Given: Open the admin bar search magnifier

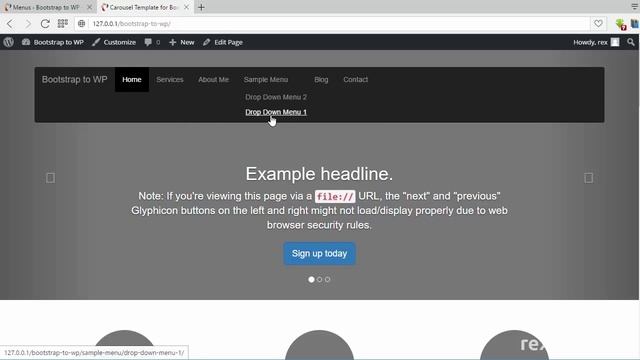Looking at the screenshot, I should pos(631,42).
